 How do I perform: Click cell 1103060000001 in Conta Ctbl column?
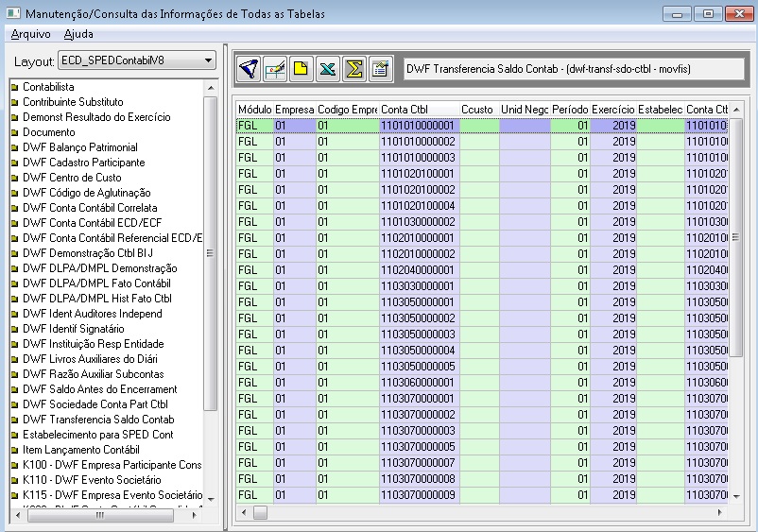point(419,383)
